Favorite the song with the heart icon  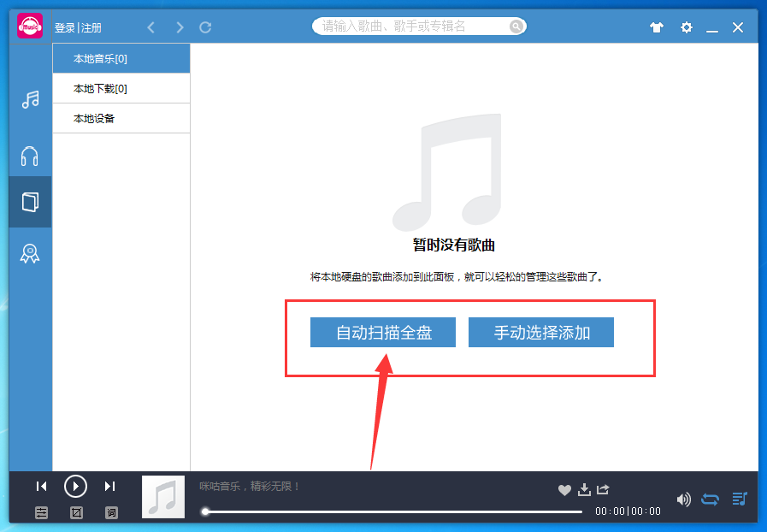pyautogui.click(x=564, y=490)
